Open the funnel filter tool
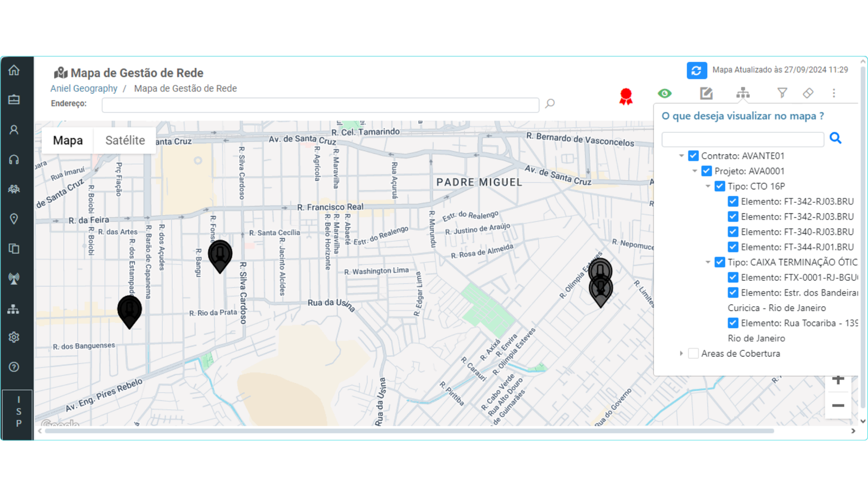The image size is (868, 488). tap(782, 93)
